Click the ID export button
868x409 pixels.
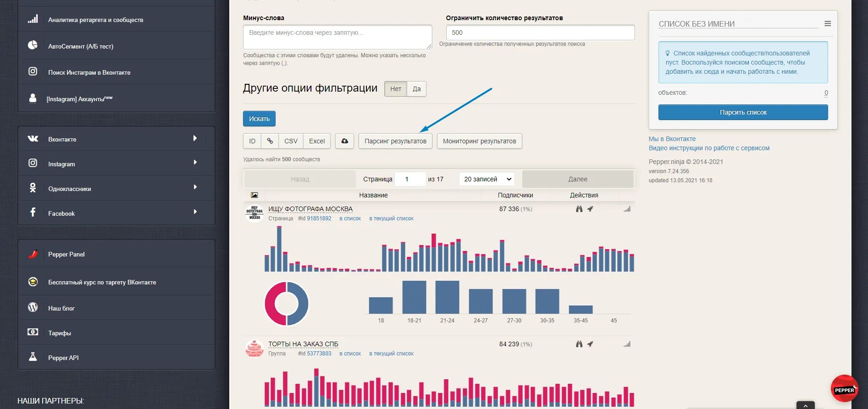click(x=252, y=141)
